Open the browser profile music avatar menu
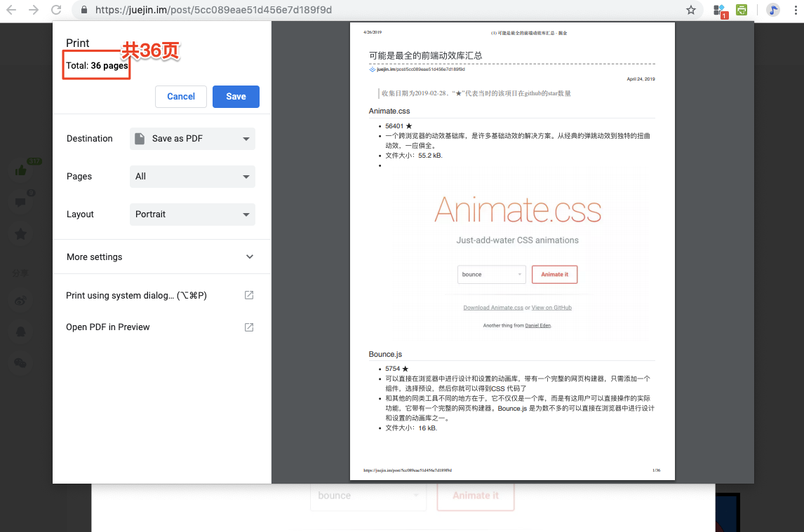 point(772,10)
